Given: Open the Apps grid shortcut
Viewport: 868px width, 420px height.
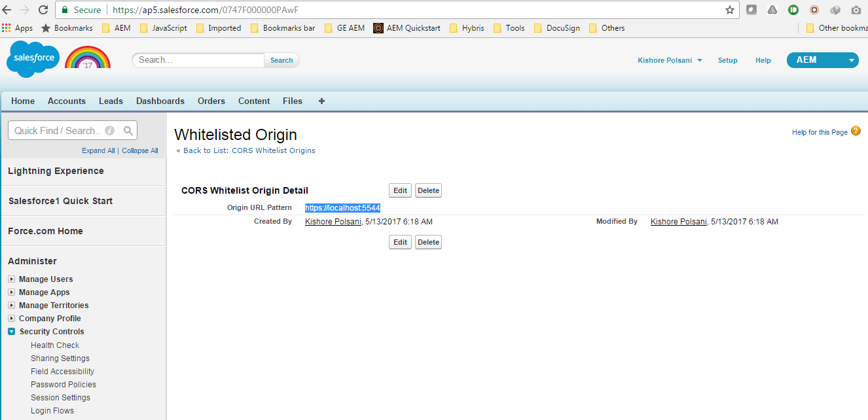Looking at the screenshot, I should click(18, 28).
